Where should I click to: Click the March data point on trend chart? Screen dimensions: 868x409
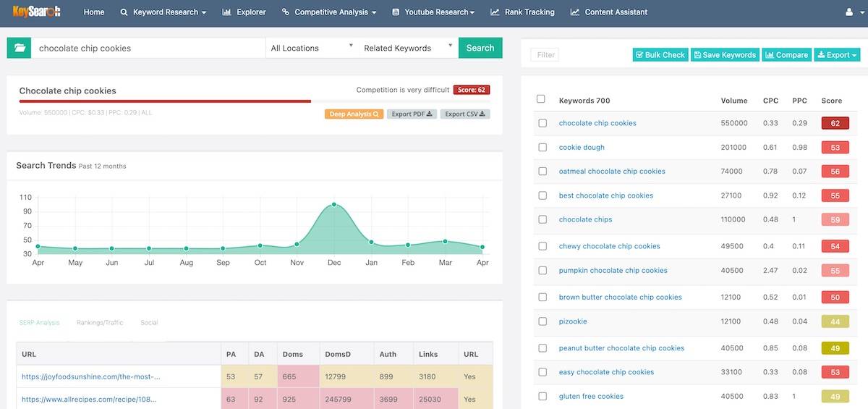[x=445, y=241]
